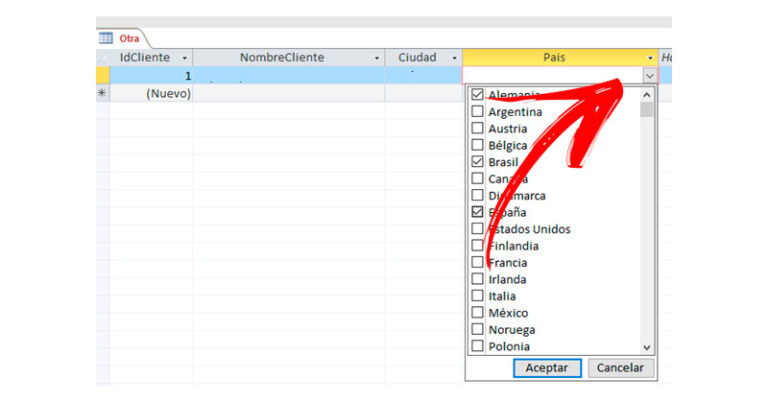This screenshot has height=403, width=768.
Task: Enable the México checkbox
Action: pos(477,313)
